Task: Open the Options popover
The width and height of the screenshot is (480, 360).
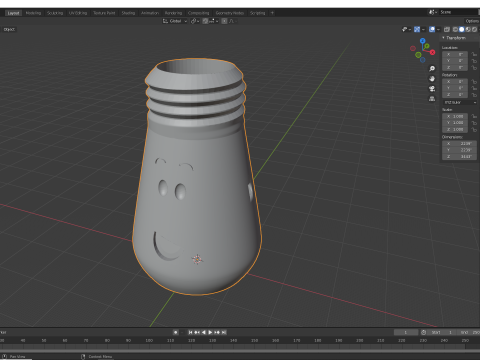Action: pos(472,21)
